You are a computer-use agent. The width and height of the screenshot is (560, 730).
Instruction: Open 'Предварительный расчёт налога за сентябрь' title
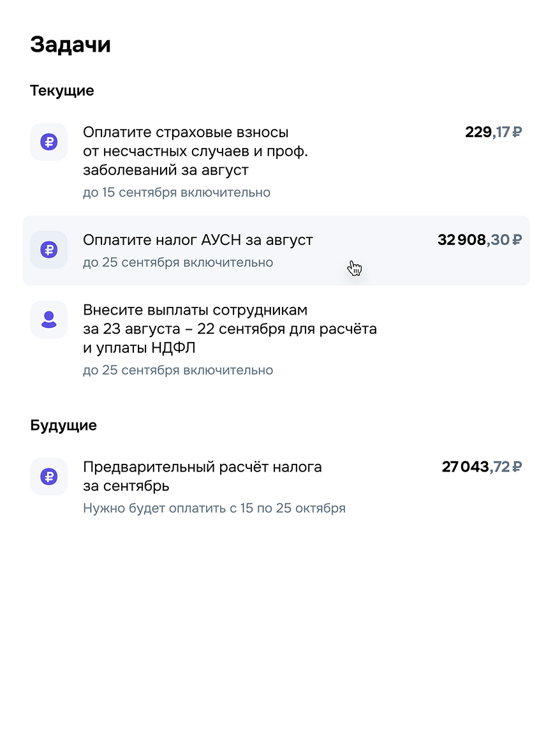202,467
